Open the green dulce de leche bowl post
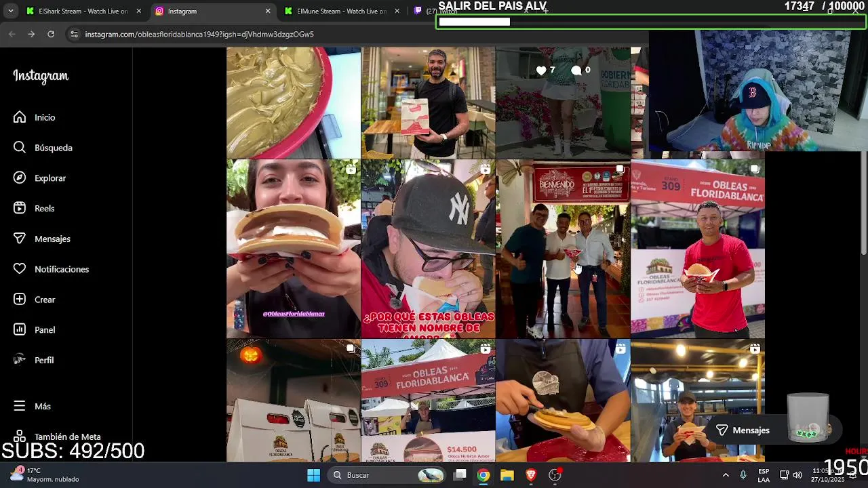The width and height of the screenshot is (868, 488). 294,102
